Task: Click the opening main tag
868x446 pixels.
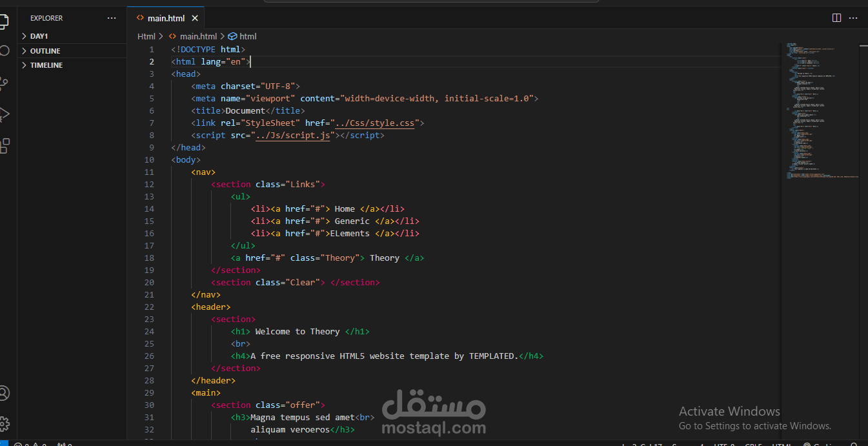Action: point(206,392)
